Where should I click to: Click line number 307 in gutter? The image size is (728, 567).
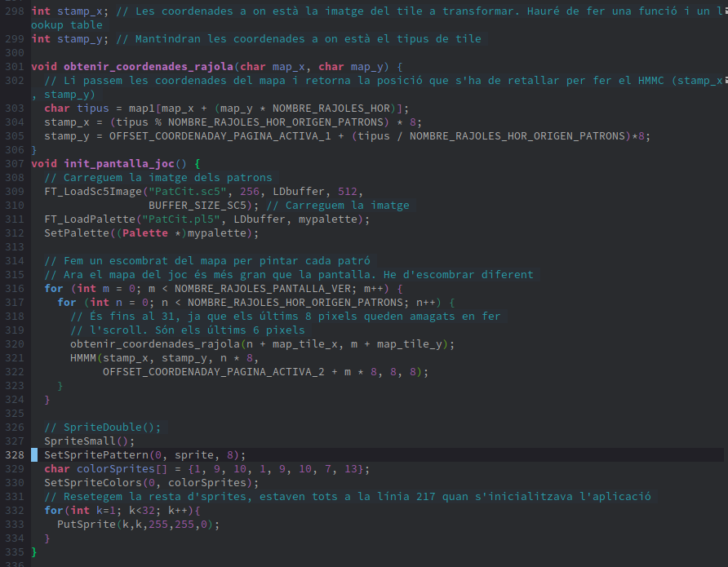[15, 164]
